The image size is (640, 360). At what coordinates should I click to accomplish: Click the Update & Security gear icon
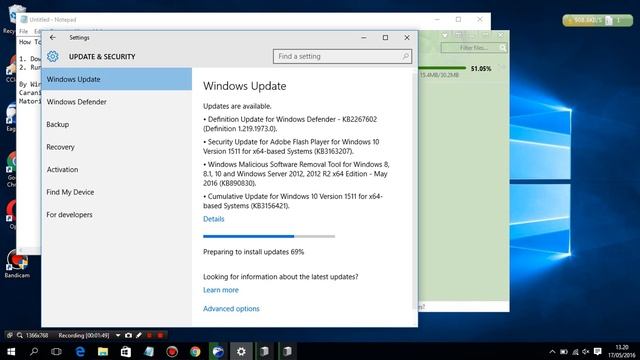pos(53,56)
